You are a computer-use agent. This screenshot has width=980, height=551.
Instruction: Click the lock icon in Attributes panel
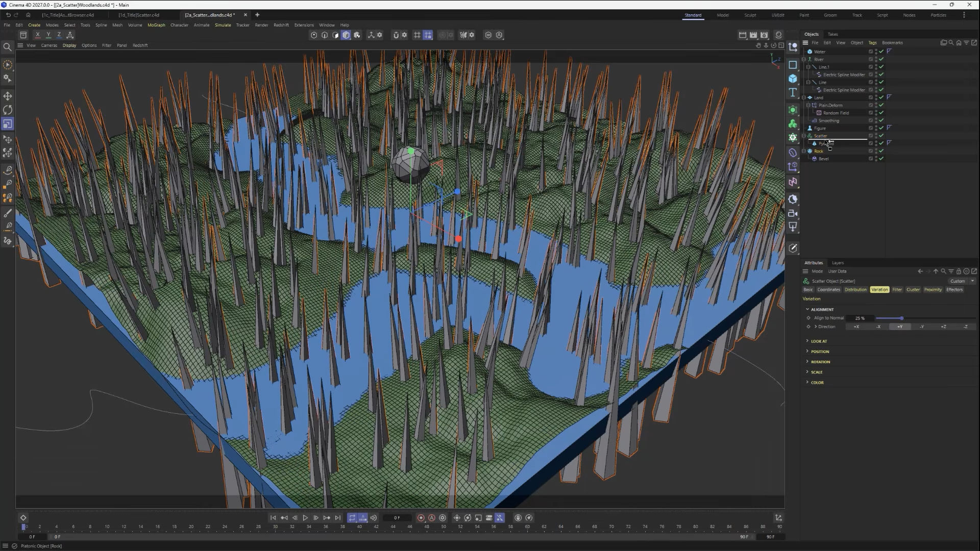(959, 271)
